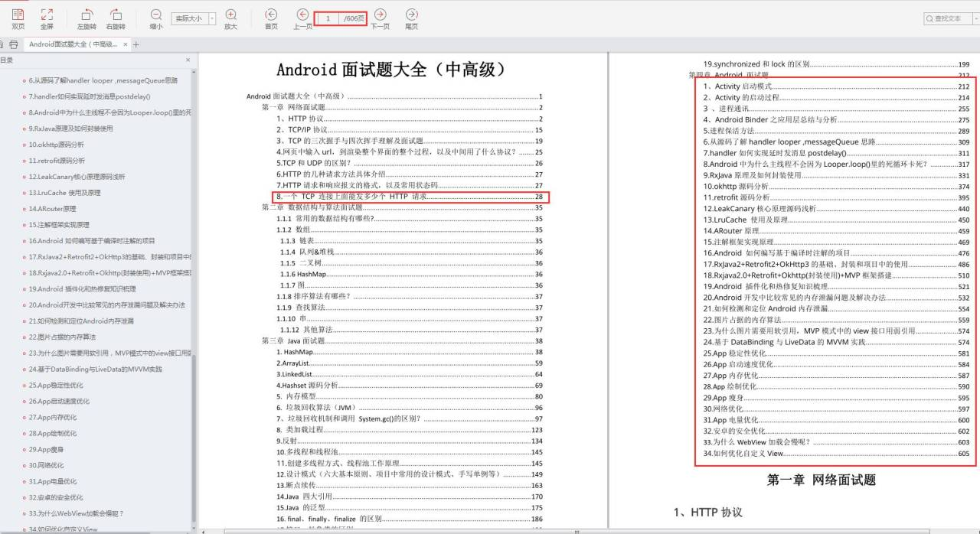Open outline item 25.App稳定性优化

55,386
